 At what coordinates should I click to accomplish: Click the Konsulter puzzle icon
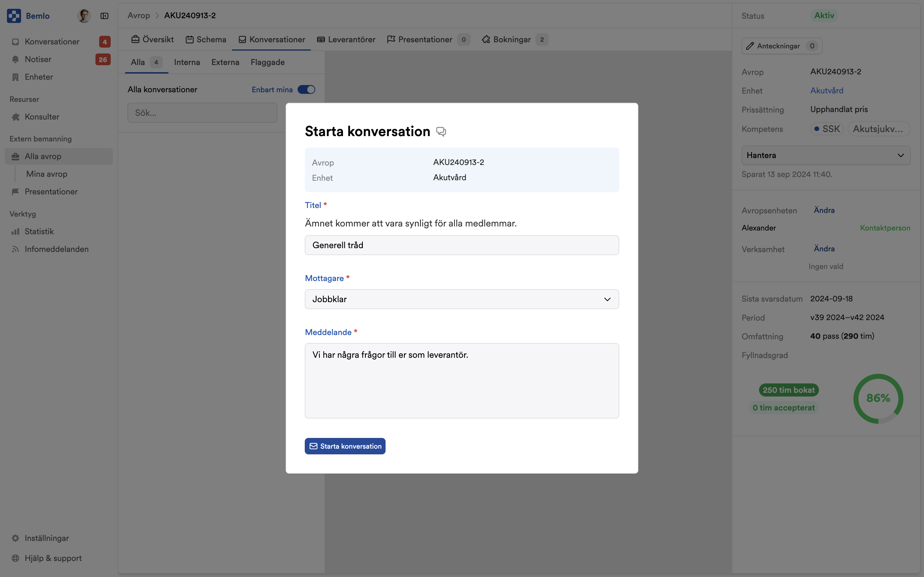coord(15,117)
